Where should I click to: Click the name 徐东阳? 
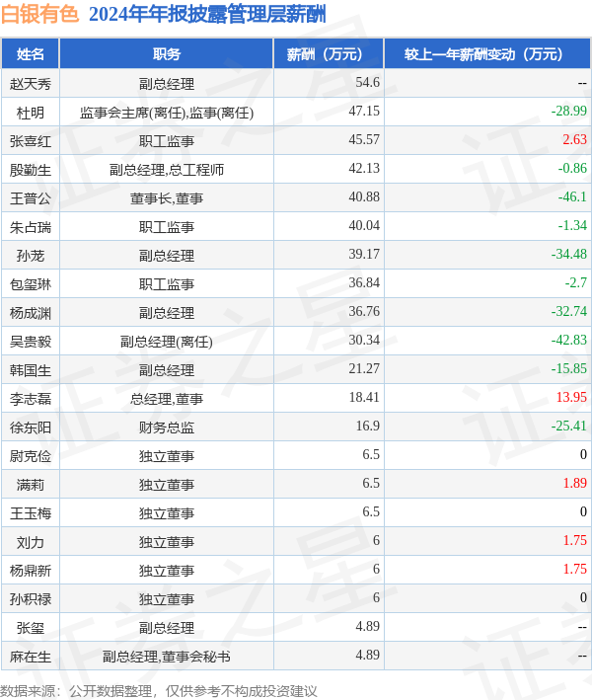(31, 428)
